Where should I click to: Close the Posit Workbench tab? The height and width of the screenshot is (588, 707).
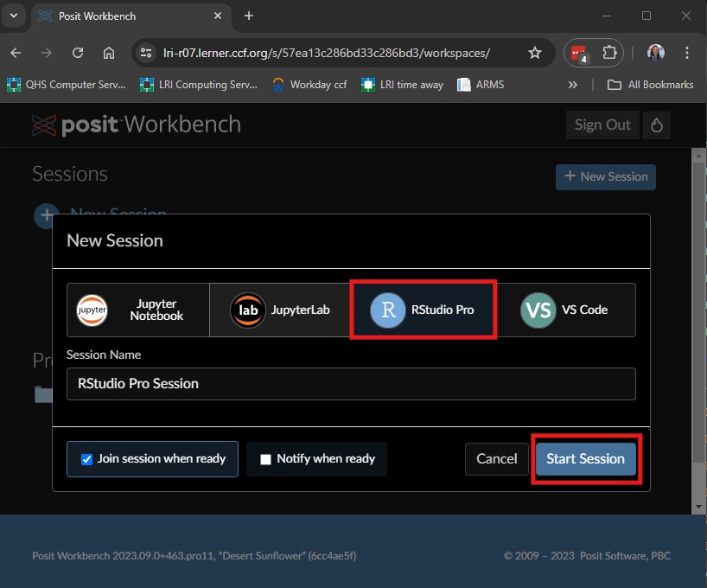pos(218,16)
